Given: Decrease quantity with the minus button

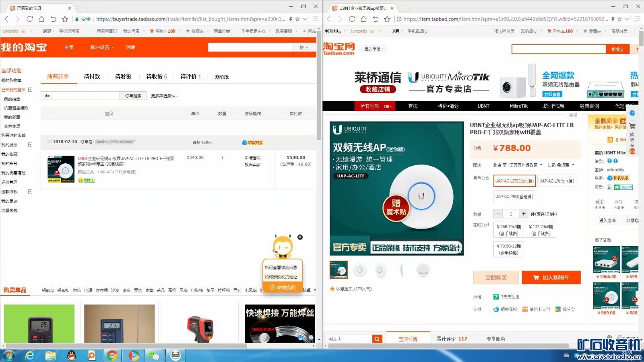Looking at the screenshot, I should click(x=498, y=214).
